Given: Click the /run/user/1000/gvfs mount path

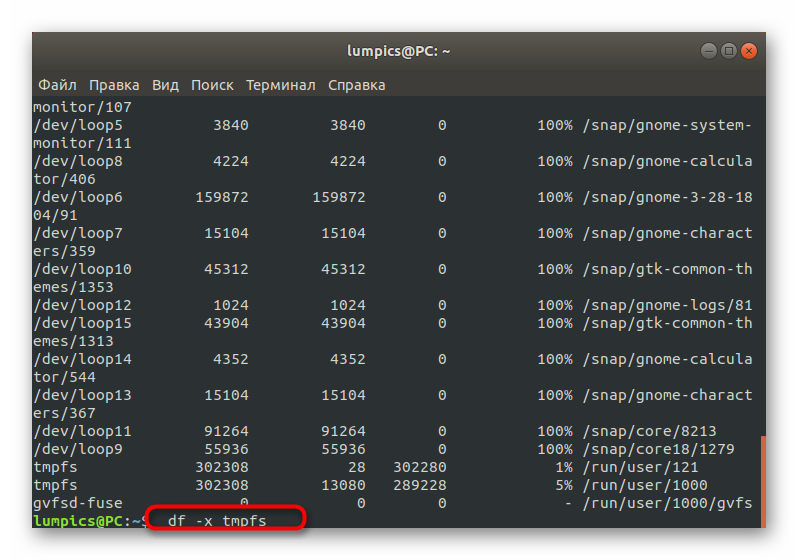Looking at the screenshot, I should pyautogui.click(x=668, y=503).
